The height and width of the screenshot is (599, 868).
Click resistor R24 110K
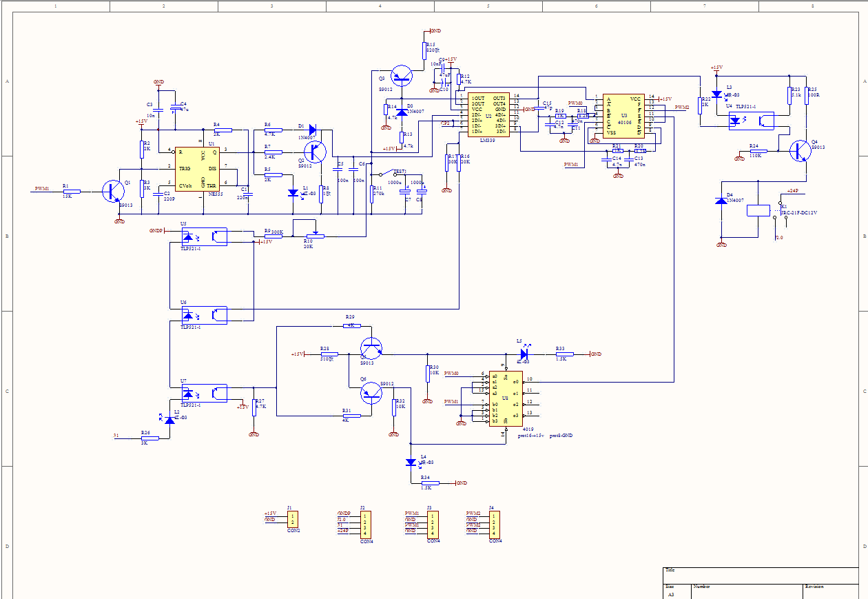pyautogui.click(x=758, y=151)
